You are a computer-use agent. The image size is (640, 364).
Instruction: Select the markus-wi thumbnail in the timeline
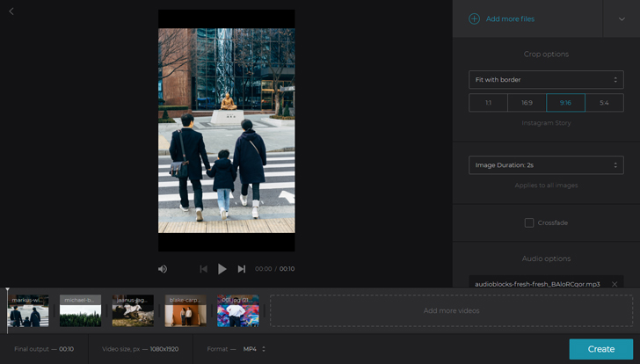click(x=28, y=310)
